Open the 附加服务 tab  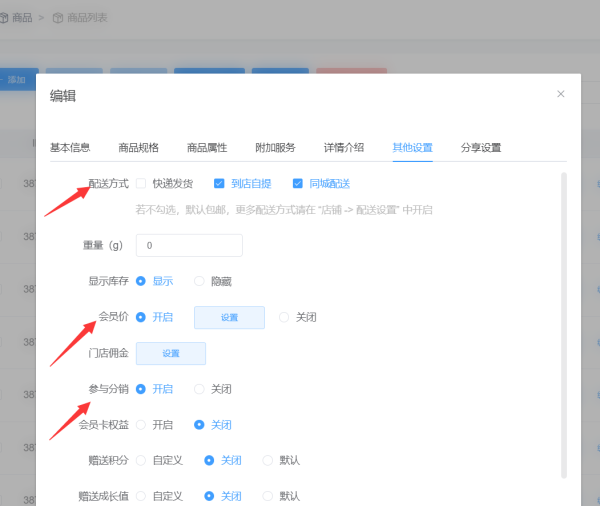tap(275, 147)
